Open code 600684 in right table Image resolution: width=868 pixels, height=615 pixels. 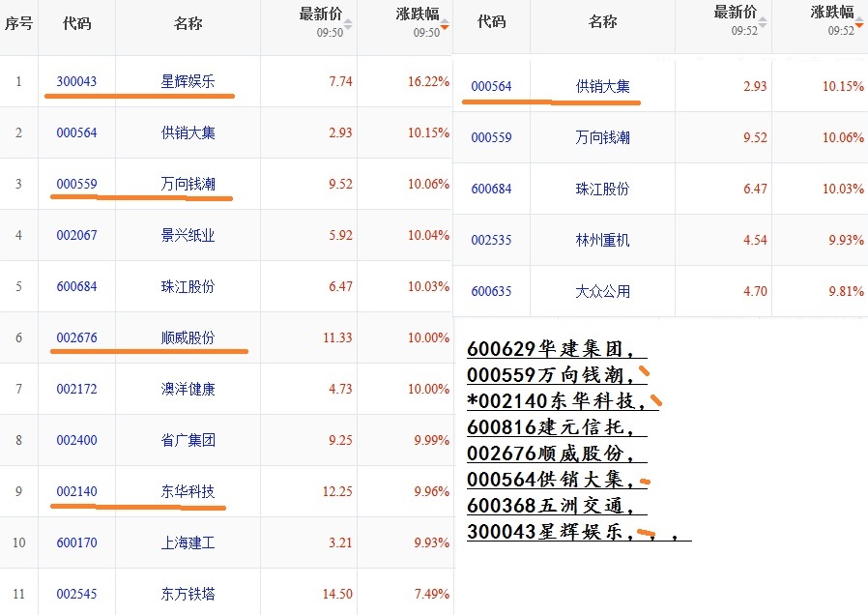(x=491, y=190)
